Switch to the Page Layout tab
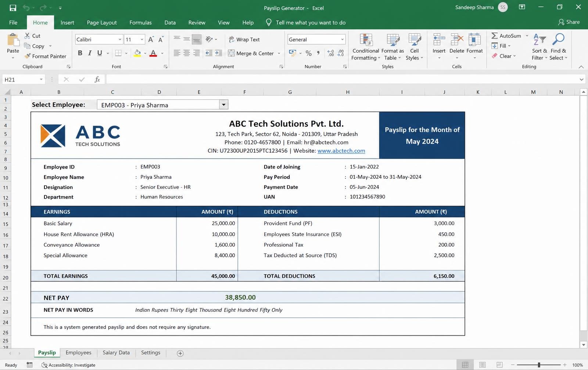588x370 pixels. pos(102,22)
